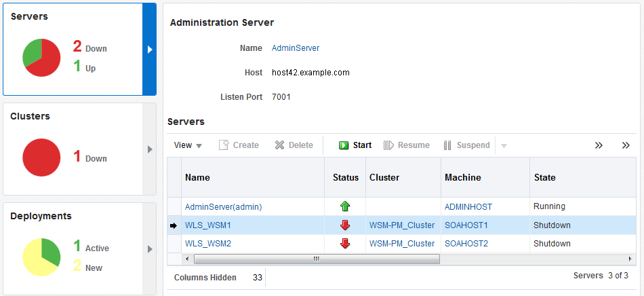Click the Delete X icon
This screenshot has height=296, width=644.
280,145
